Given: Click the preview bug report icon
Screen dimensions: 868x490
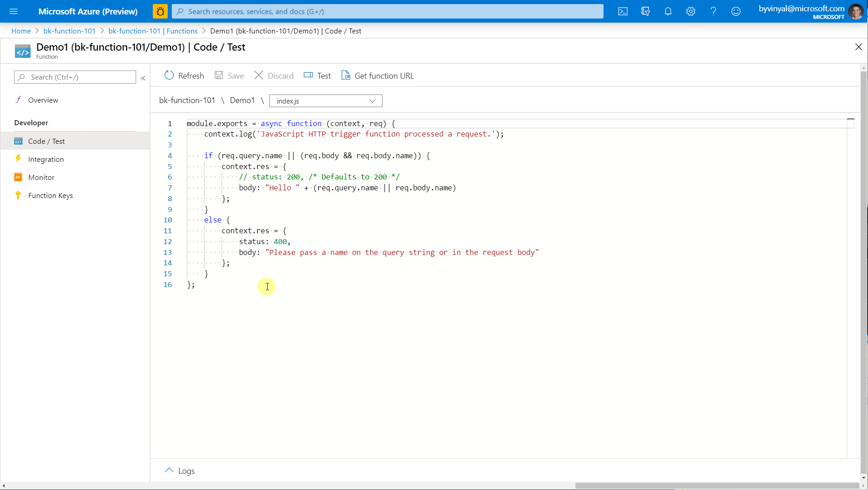Looking at the screenshot, I should [160, 11].
